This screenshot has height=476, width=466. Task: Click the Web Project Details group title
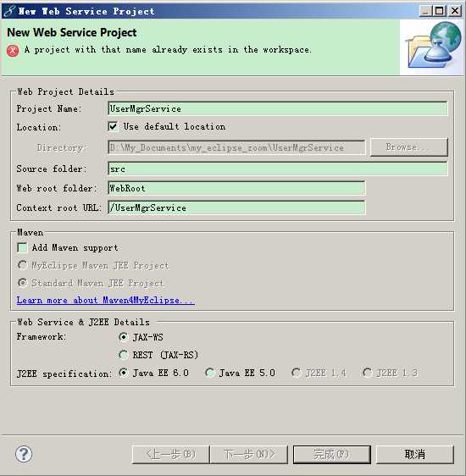pos(65,91)
